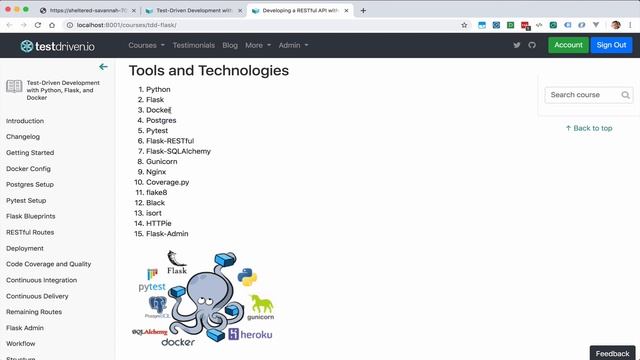The height and width of the screenshot is (360, 640).
Task: Click the browser home icon
Action: pos(52,25)
